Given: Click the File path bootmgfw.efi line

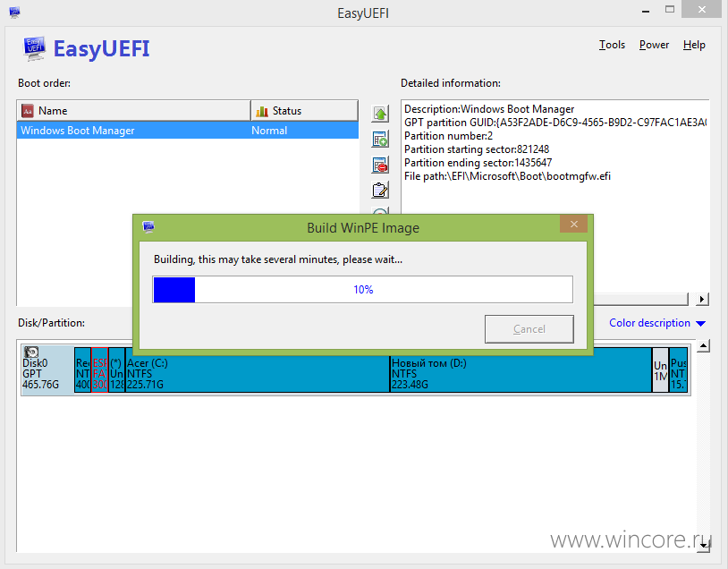Looking at the screenshot, I should click(507, 176).
